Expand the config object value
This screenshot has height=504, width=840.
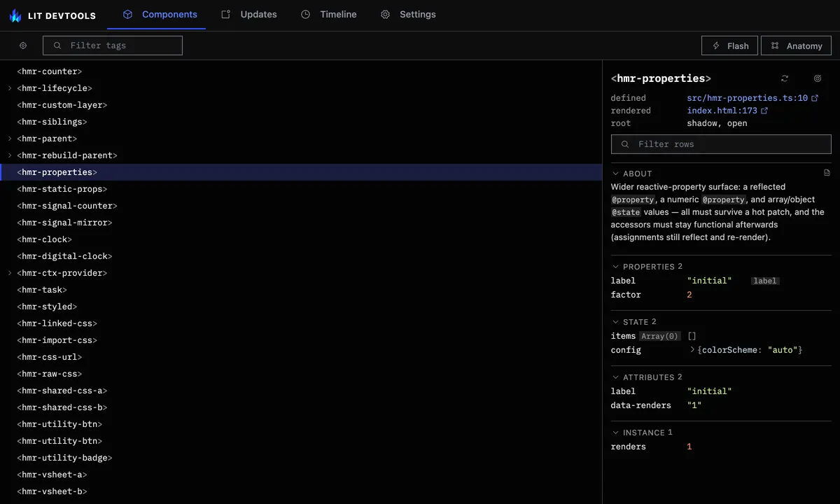692,349
